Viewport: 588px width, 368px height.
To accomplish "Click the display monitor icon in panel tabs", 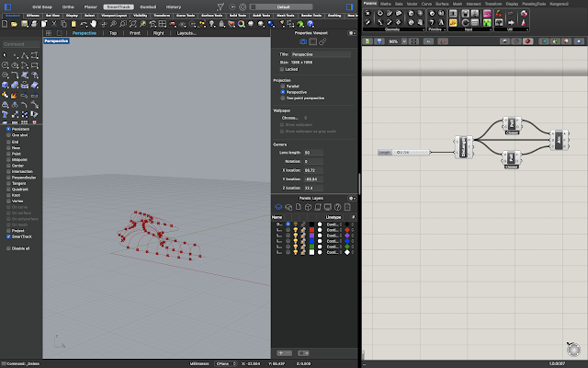I will click(328, 207).
